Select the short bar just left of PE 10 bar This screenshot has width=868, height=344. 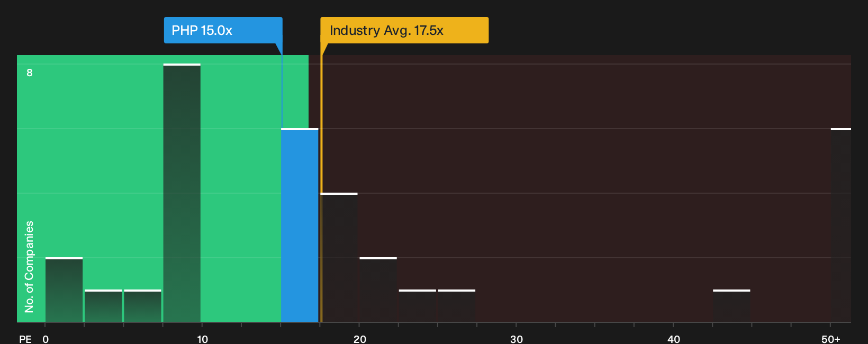[x=142, y=306]
